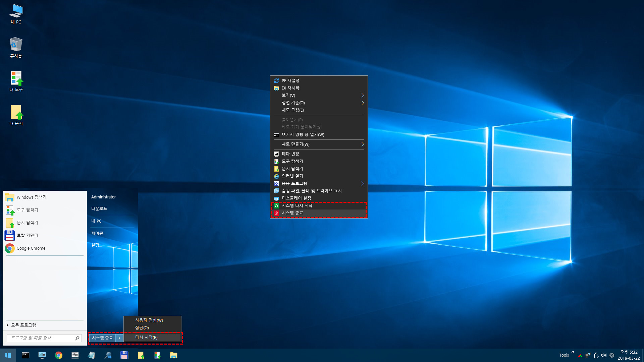The width and height of the screenshot is (644, 362).
Task: Expand 정렬 기준(O) submenu
Action: (x=319, y=103)
